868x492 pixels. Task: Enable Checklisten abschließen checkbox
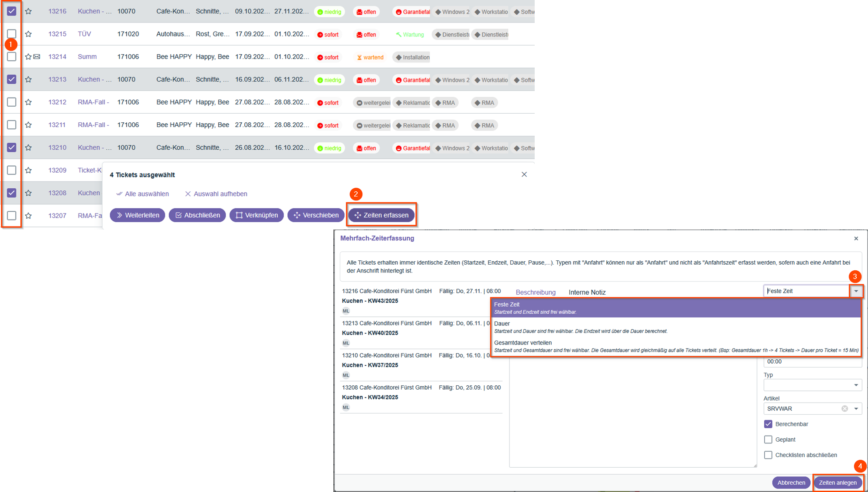coord(768,455)
